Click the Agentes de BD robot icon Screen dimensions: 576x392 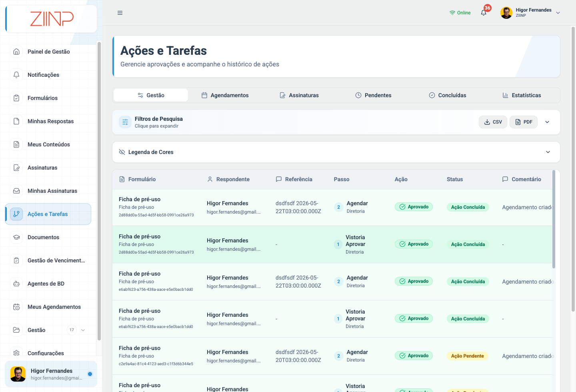point(16,284)
